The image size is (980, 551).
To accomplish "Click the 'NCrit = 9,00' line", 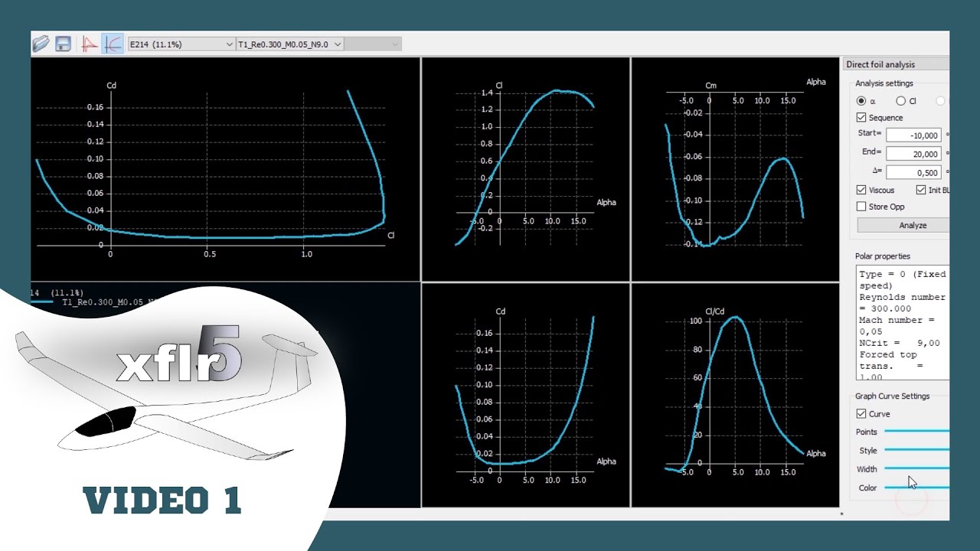I will [900, 343].
